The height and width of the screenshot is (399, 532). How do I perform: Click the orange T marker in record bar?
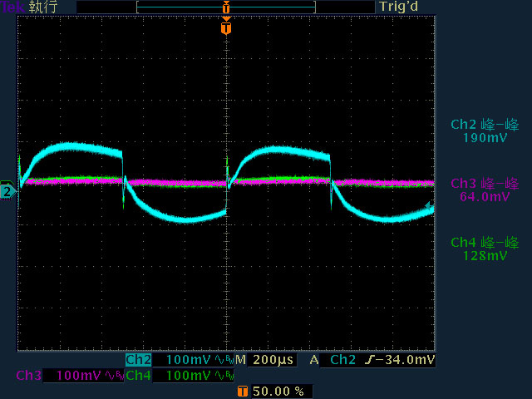(x=226, y=7)
